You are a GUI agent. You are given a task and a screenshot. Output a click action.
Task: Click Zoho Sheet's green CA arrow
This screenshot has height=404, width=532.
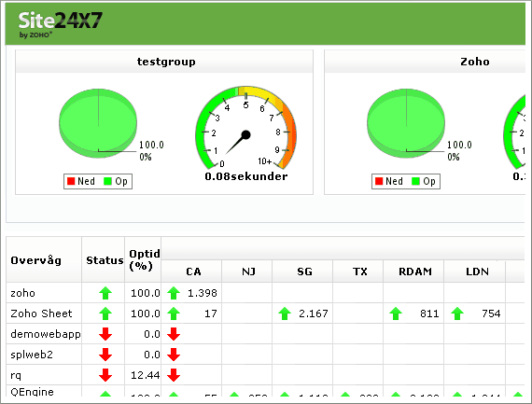click(174, 313)
